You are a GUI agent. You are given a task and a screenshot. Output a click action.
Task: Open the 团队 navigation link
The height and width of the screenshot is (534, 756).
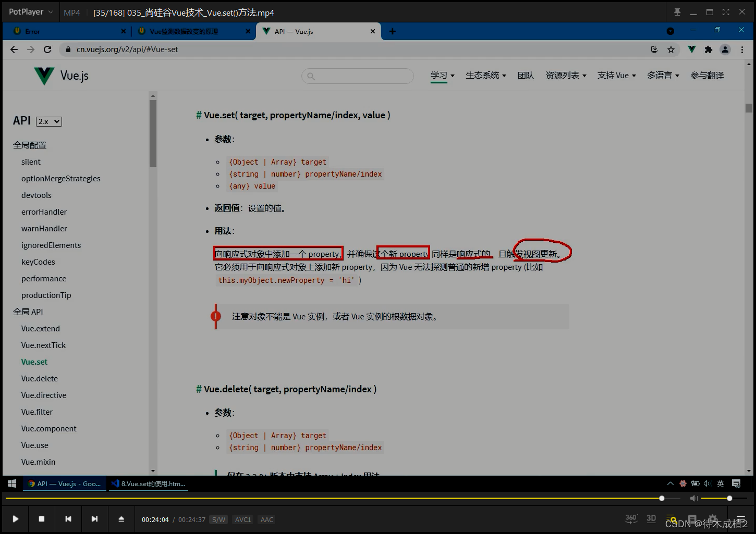coord(526,76)
